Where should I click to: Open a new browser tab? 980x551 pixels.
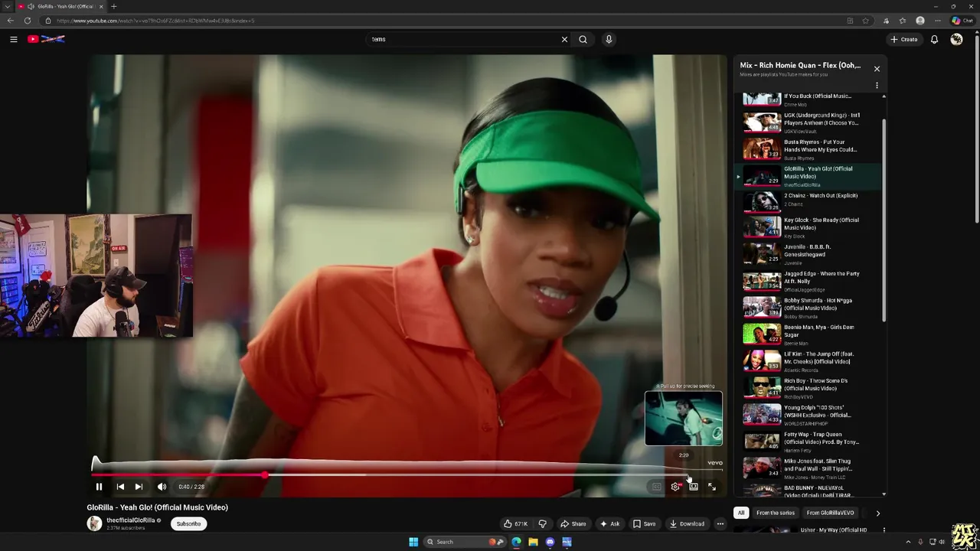tap(113, 6)
